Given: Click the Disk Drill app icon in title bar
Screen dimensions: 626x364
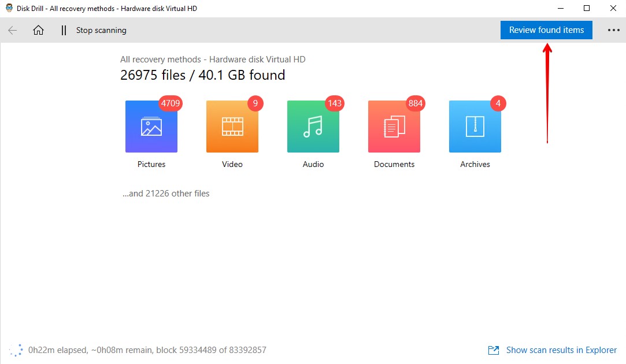Looking at the screenshot, I should click(x=9, y=8).
